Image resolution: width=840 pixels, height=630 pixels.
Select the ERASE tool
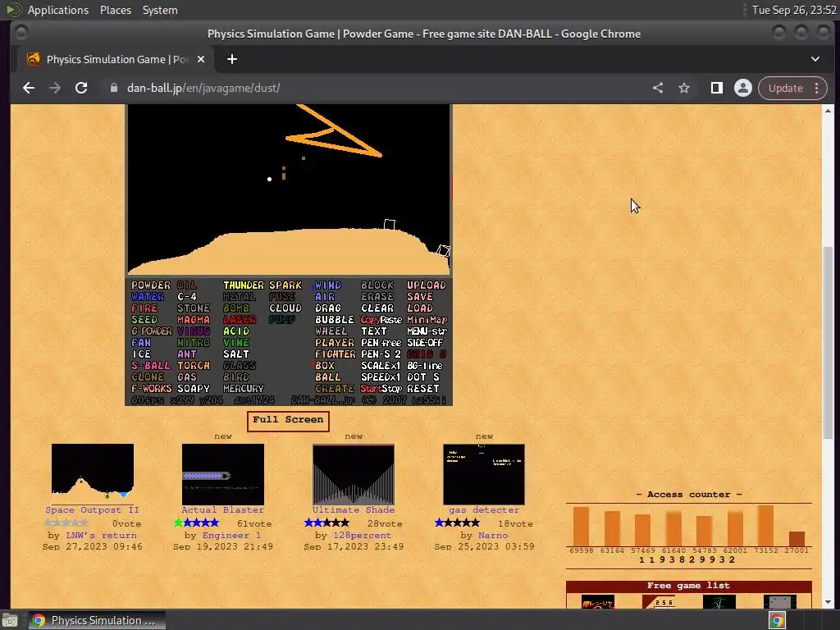377,297
